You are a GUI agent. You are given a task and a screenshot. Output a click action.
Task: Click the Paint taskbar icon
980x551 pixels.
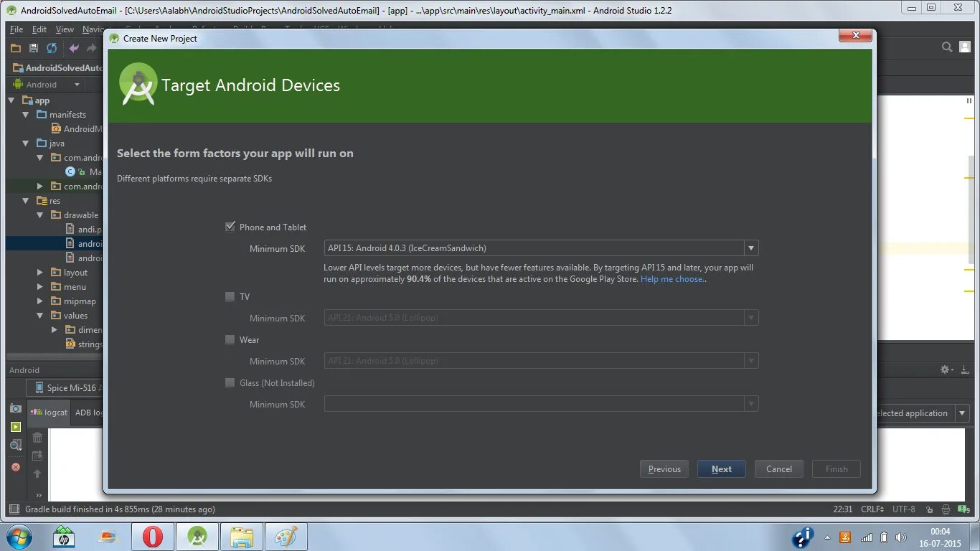click(x=286, y=537)
